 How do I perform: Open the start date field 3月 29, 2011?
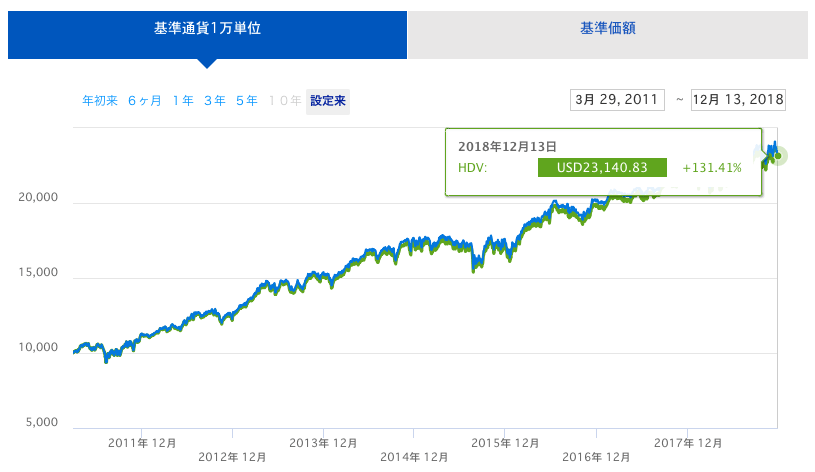click(617, 100)
